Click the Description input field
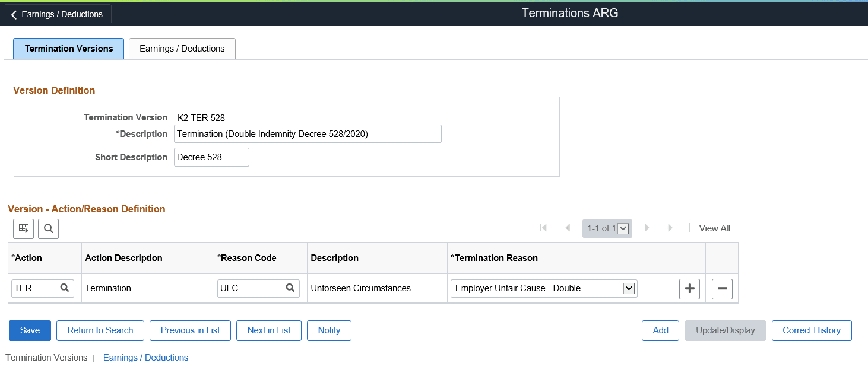 coord(308,133)
